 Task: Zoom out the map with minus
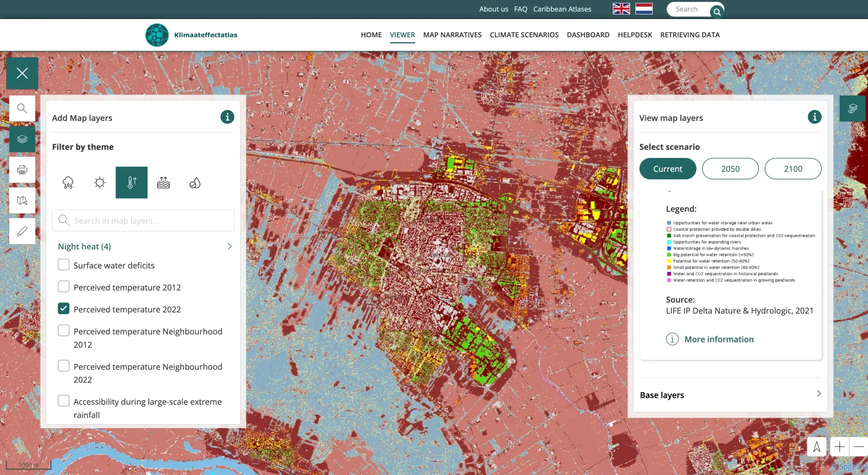pyautogui.click(x=859, y=447)
